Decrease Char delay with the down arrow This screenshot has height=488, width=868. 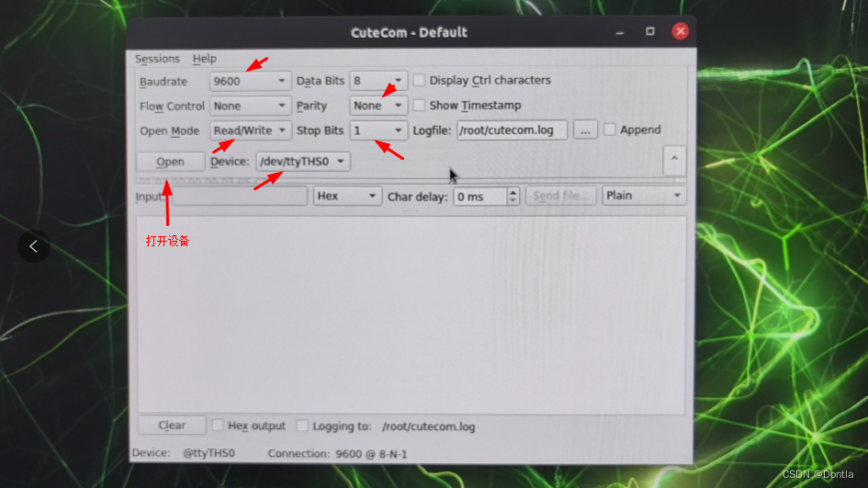513,201
